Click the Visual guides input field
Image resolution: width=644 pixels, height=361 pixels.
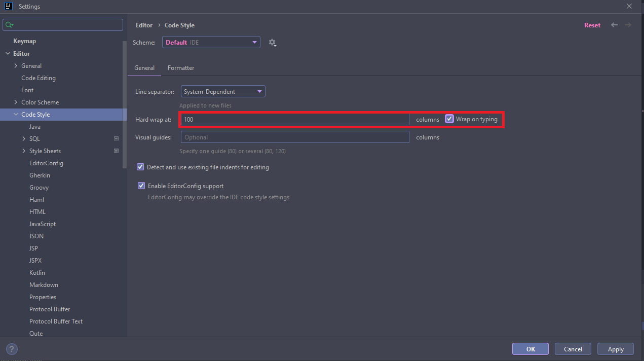coord(294,137)
